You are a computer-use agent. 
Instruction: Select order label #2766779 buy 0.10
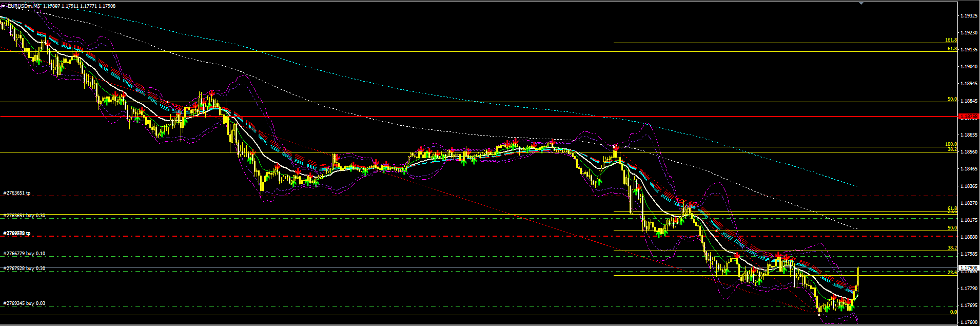(x=24, y=254)
